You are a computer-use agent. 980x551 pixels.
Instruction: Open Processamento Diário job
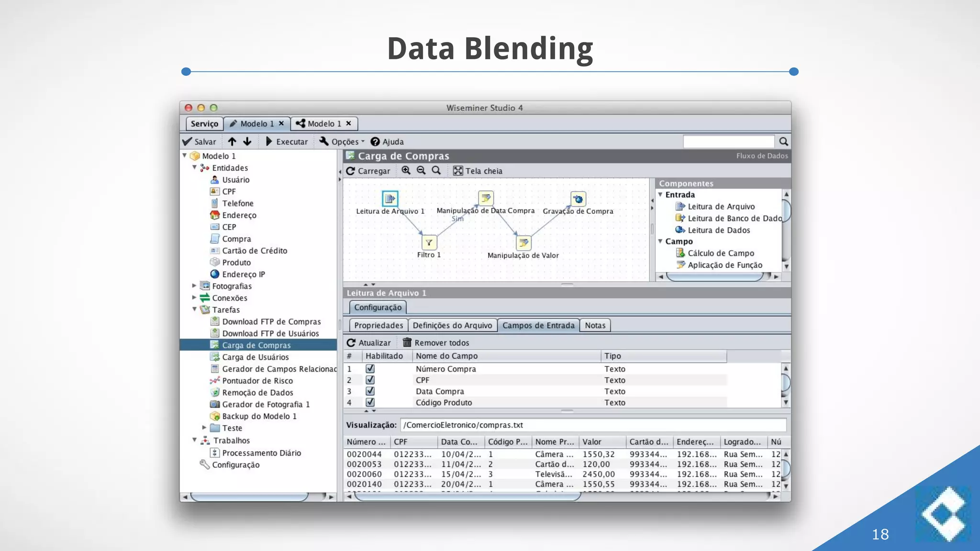(256, 453)
